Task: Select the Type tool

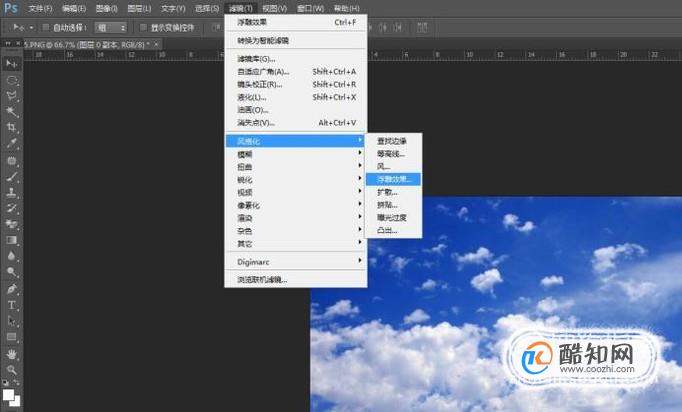Action: [x=11, y=305]
